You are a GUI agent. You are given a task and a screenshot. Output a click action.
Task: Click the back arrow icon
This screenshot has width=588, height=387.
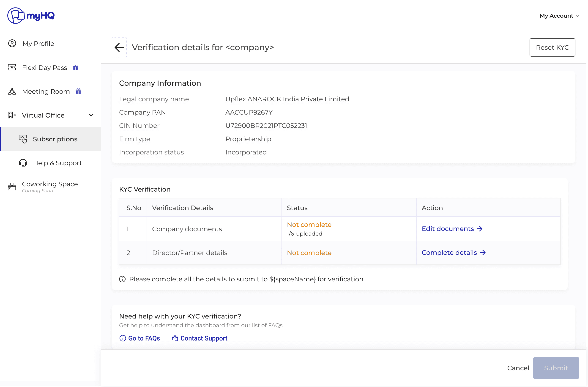(x=119, y=47)
